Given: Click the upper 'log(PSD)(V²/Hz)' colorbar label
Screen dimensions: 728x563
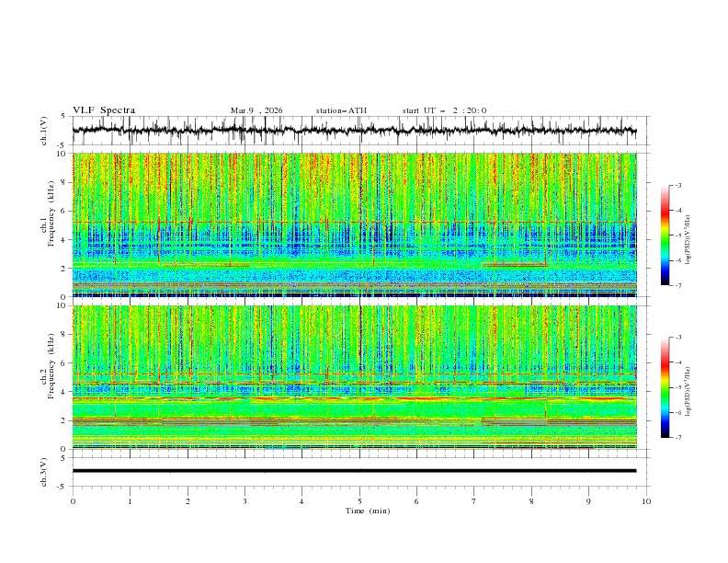Looking at the screenshot, I should 688,240.
